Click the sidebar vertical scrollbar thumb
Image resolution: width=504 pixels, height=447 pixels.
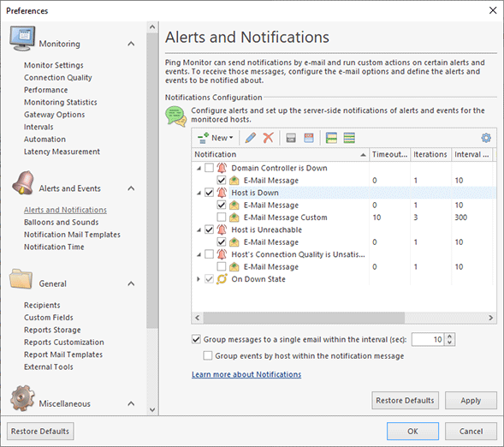point(152,181)
